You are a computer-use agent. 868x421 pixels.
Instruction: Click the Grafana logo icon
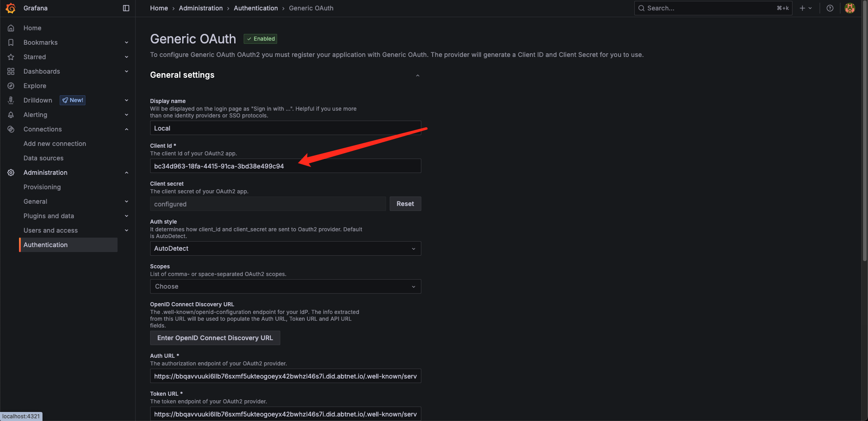[x=11, y=8]
